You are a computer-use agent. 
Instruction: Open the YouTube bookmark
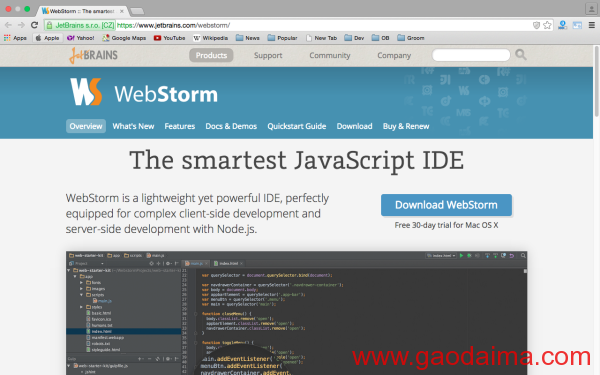coord(169,38)
